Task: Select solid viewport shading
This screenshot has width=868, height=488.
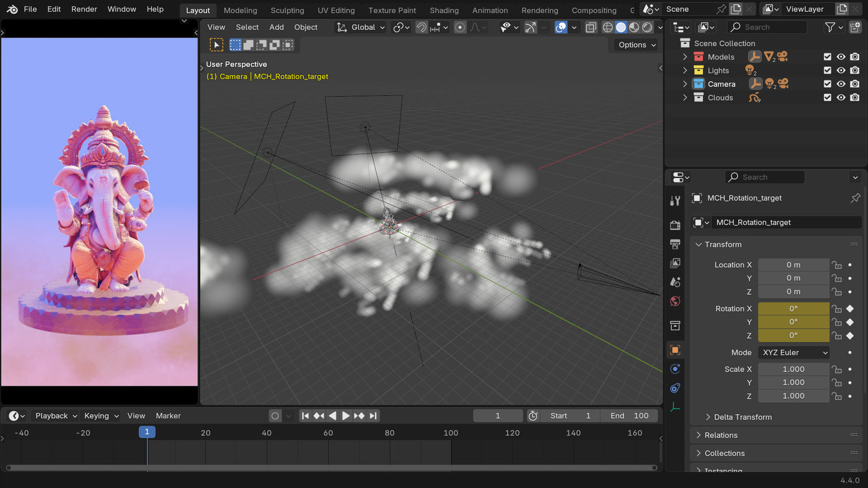Action: click(621, 27)
